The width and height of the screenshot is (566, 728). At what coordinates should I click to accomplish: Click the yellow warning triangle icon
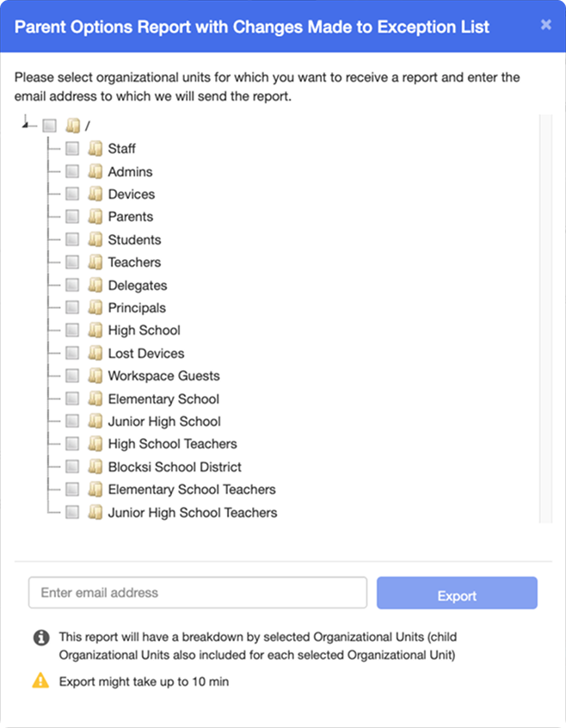click(40, 680)
